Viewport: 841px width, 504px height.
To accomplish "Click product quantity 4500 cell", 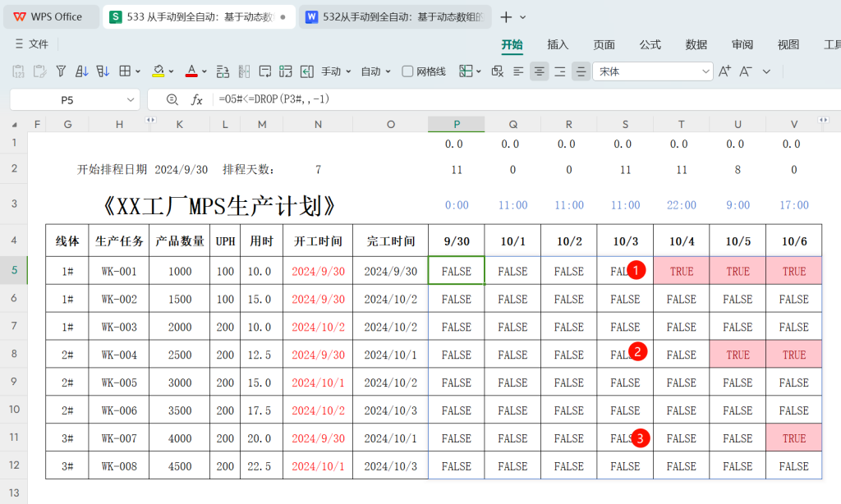I will pos(180,466).
